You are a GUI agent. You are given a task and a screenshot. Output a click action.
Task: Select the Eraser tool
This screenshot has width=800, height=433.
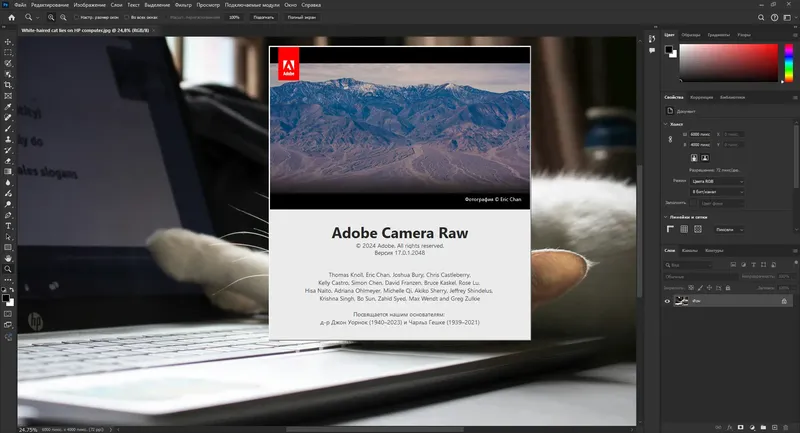pyautogui.click(x=8, y=161)
